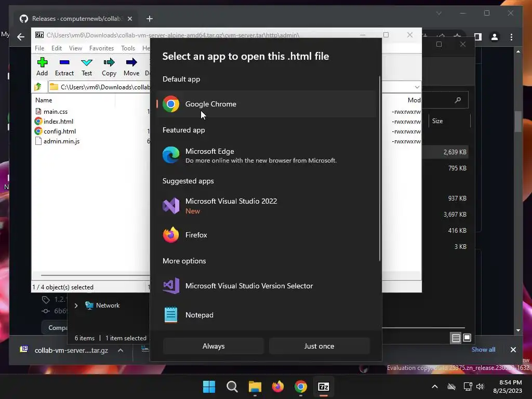The width and height of the screenshot is (532, 399).
Task: Open a new Chrome tab
Action: (x=150, y=19)
